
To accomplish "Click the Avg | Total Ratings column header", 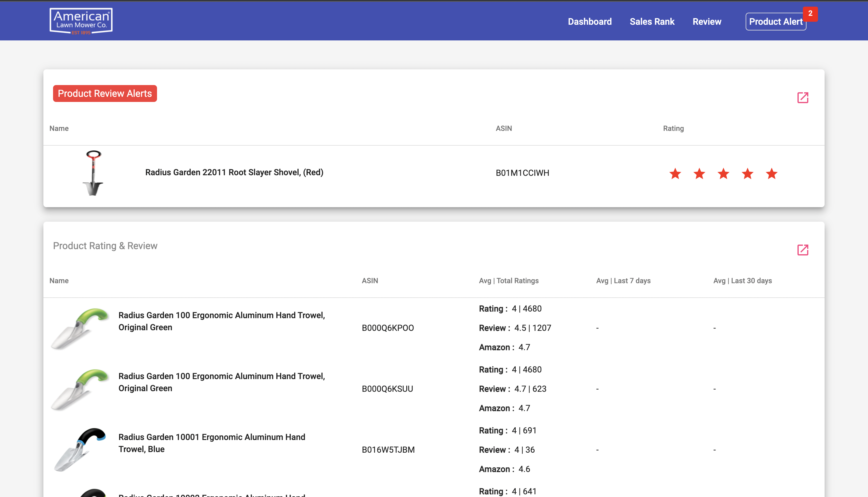I will click(509, 280).
